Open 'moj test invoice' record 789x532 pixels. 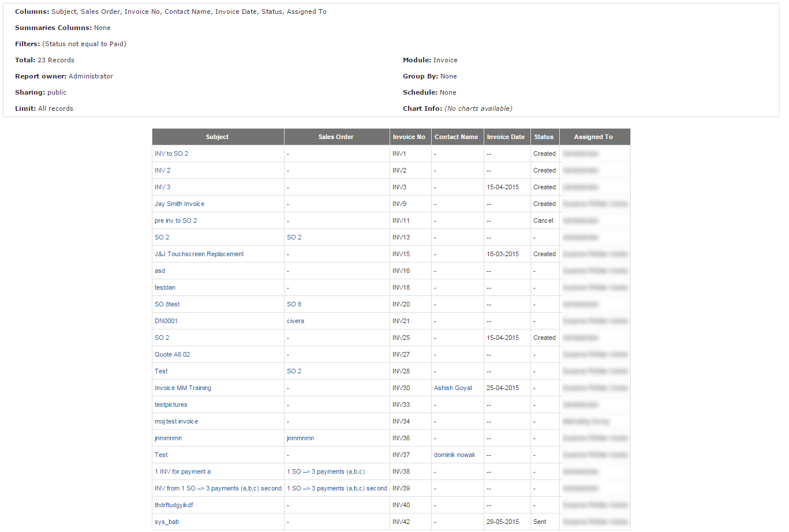coord(176,421)
